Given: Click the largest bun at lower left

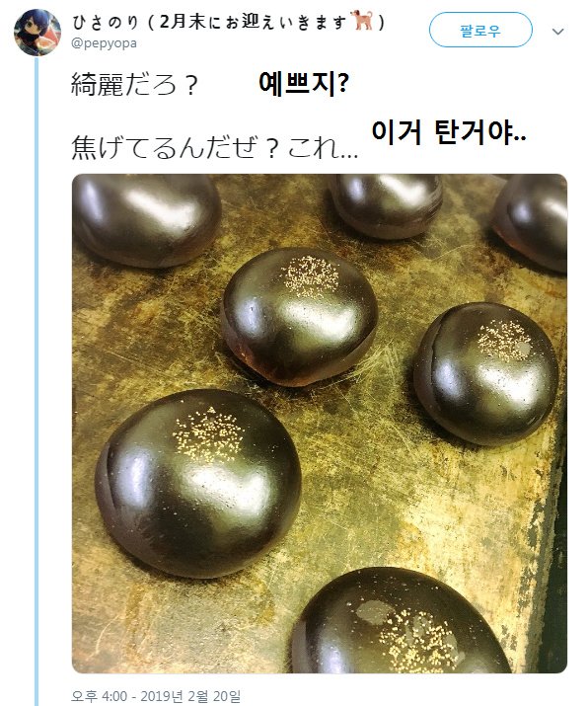Looking at the screenshot, I should (x=198, y=483).
